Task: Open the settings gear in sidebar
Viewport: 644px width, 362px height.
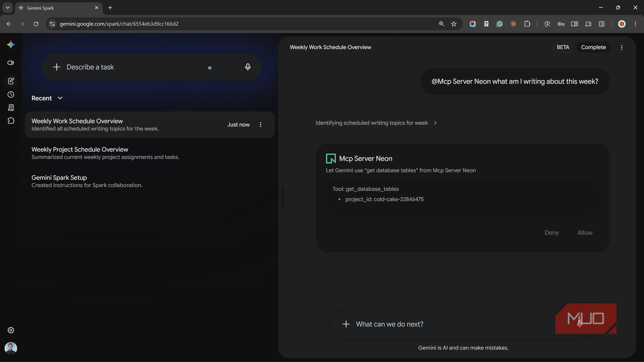Action: pos(11,330)
